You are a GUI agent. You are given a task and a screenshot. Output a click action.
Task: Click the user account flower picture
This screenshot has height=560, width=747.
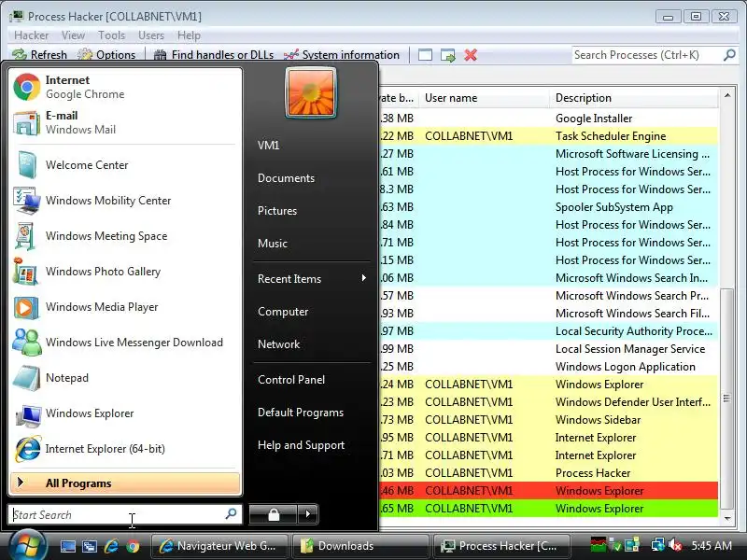pyautogui.click(x=311, y=91)
